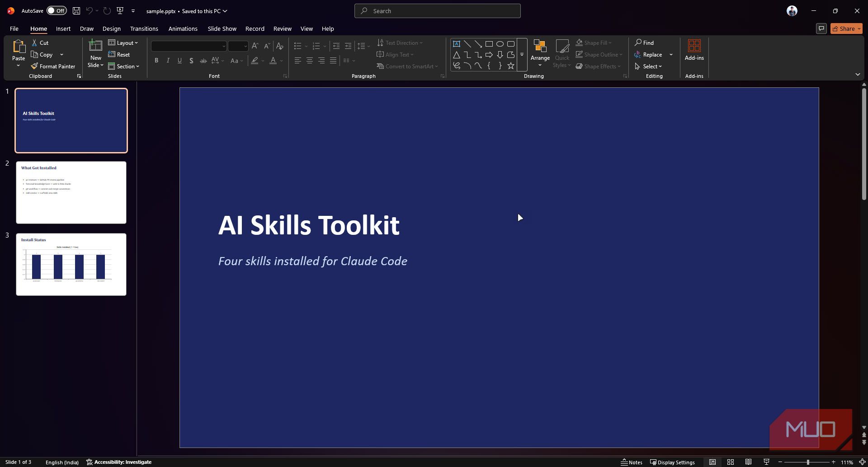The image size is (868, 467).
Task: Switch to the Insert tab
Action: coord(63,29)
